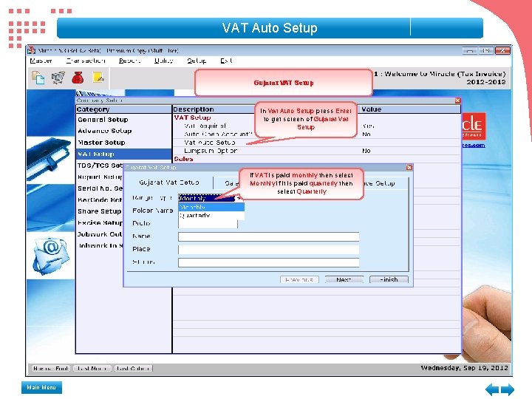Select Jobwork Out category
The height and width of the screenshot is (399, 532).
(x=100, y=234)
